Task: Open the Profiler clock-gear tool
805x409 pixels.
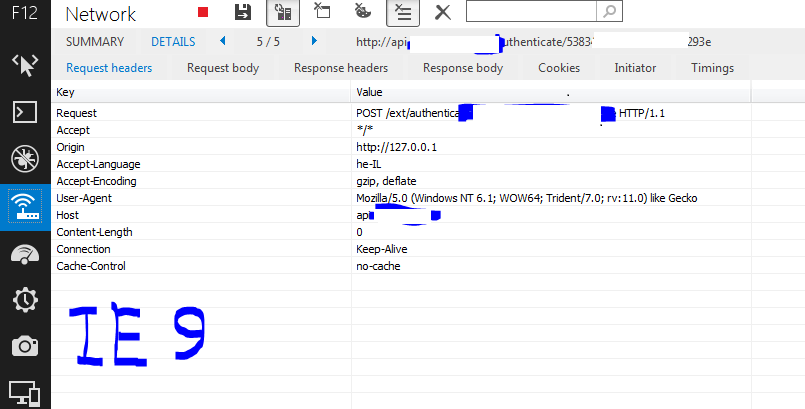Action: [25, 300]
